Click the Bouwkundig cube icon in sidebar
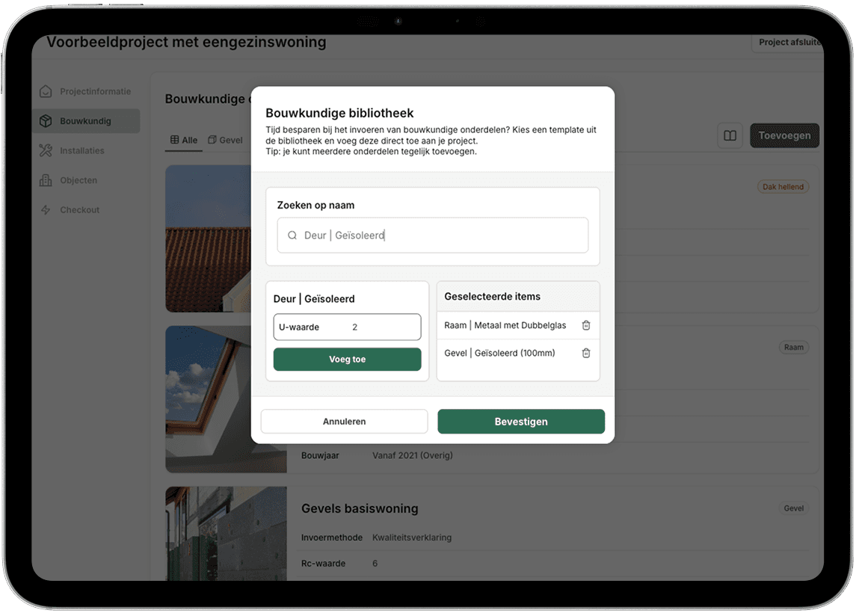This screenshot has width=856, height=616. click(x=46, y=120)
